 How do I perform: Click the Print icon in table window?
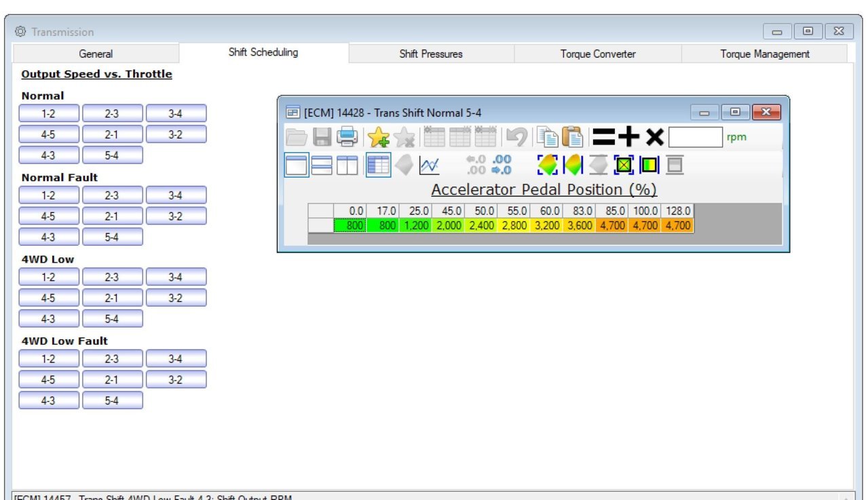347,138
